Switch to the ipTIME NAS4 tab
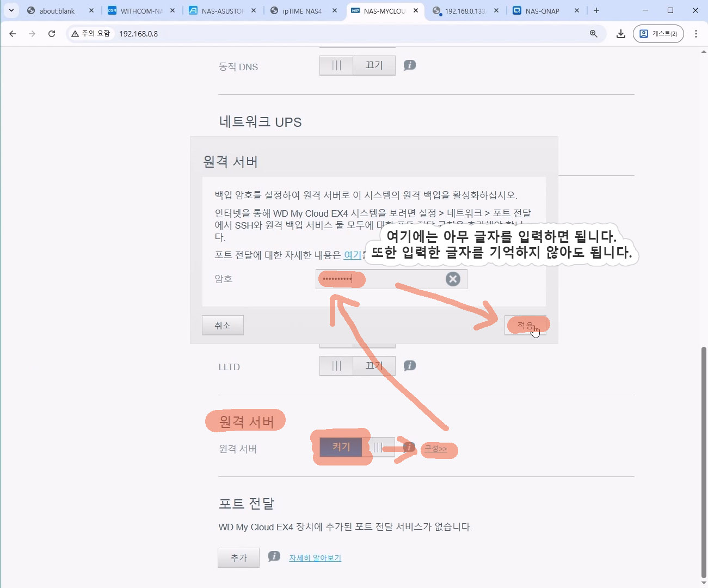This screenshot has height=588, width=708. coord(301,11)
